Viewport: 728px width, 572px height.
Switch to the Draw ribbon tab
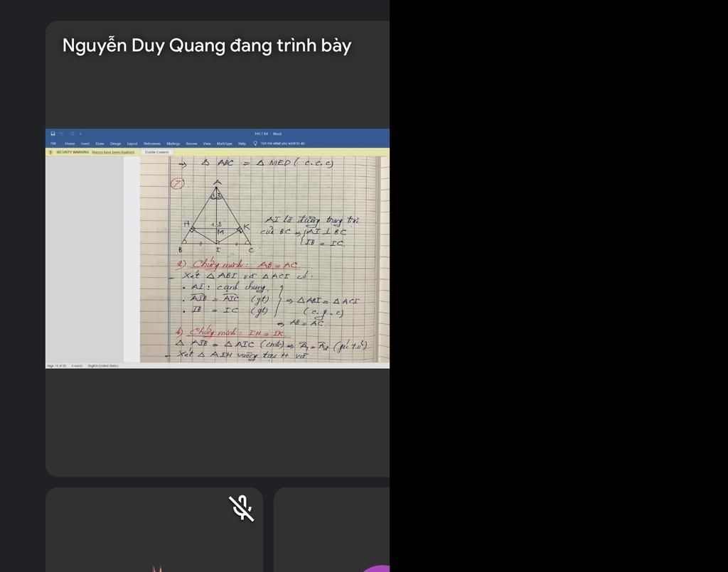[x=100, y=144]
